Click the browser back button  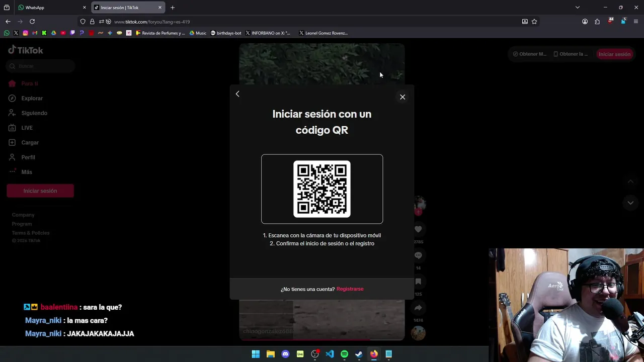pyautogui.click(x=8, y=22)
